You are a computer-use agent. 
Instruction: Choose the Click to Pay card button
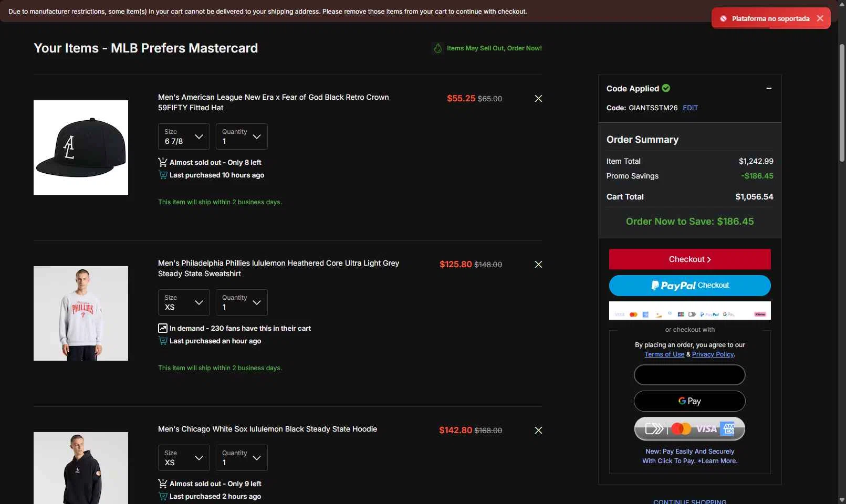(x=690, y=429)
